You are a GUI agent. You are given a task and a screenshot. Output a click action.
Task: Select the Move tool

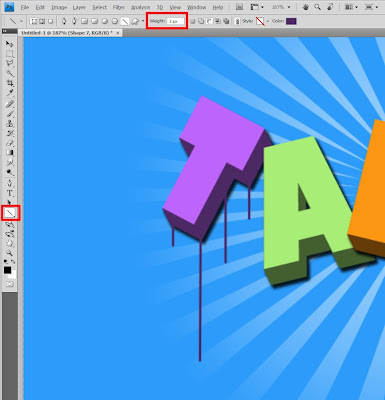coord(10,44)
